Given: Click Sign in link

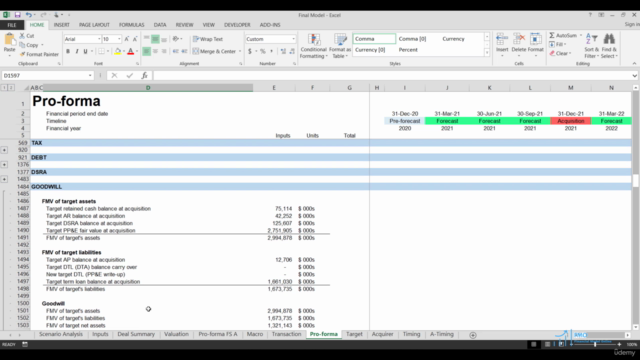Looking at the screenshot, I should point(632,25).
